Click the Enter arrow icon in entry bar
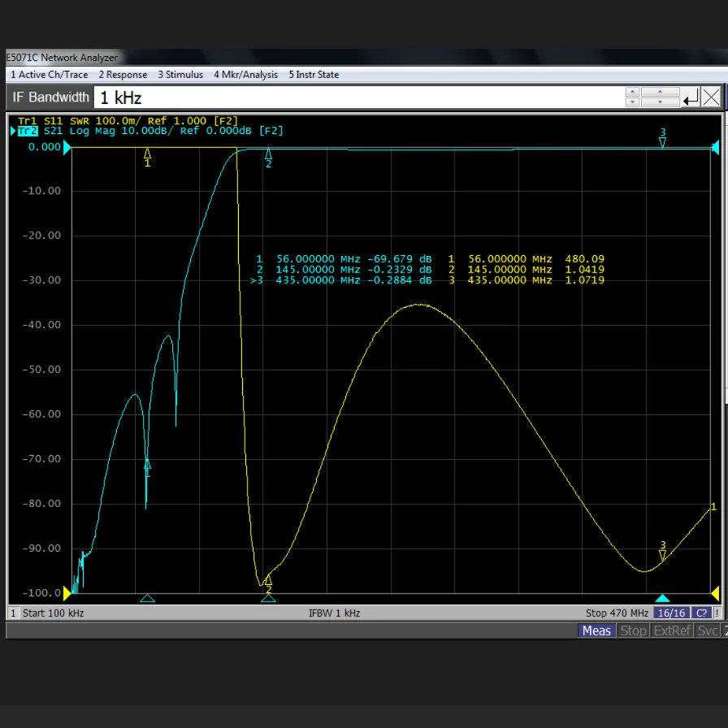 [691, 98]
